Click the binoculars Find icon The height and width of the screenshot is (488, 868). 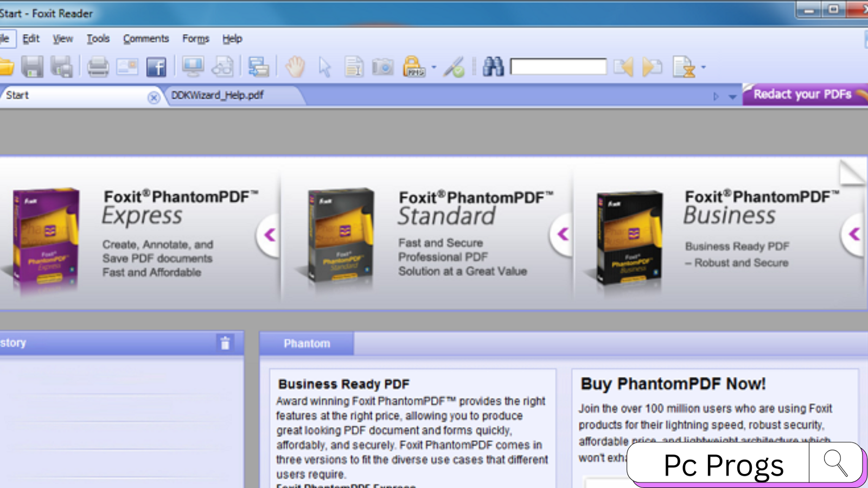(x=493, y=67)
